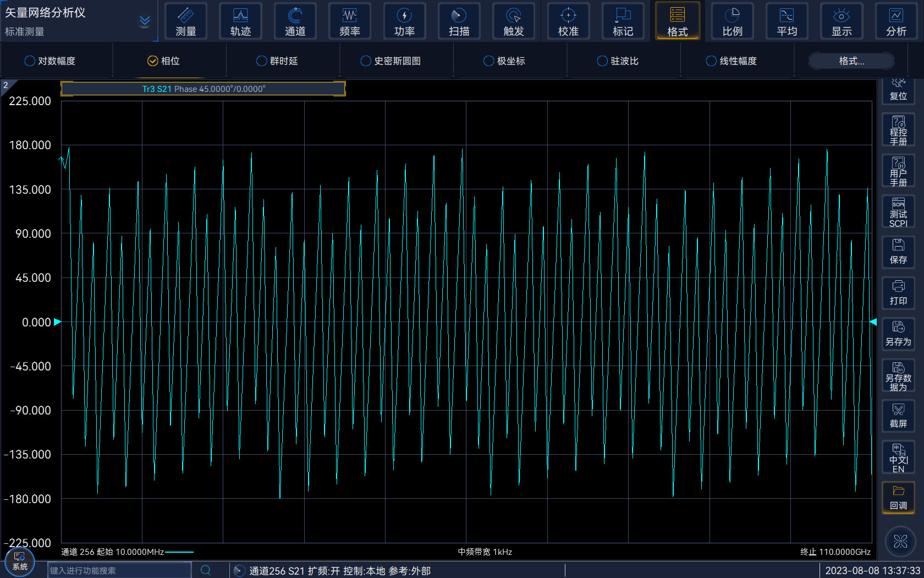
Task: Open the 用户手册 (User Manual)
Action: tap(898, 171)
